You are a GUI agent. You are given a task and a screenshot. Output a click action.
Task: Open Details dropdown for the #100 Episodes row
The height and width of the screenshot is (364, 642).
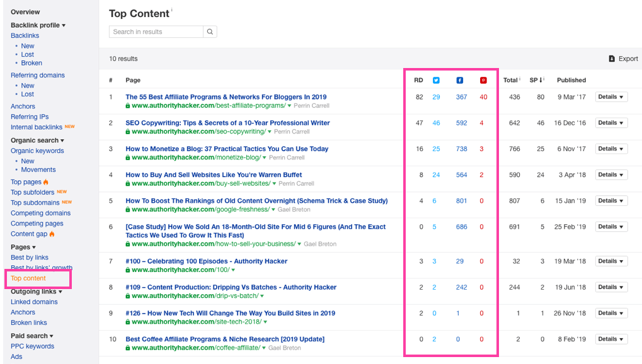(611, 261)
